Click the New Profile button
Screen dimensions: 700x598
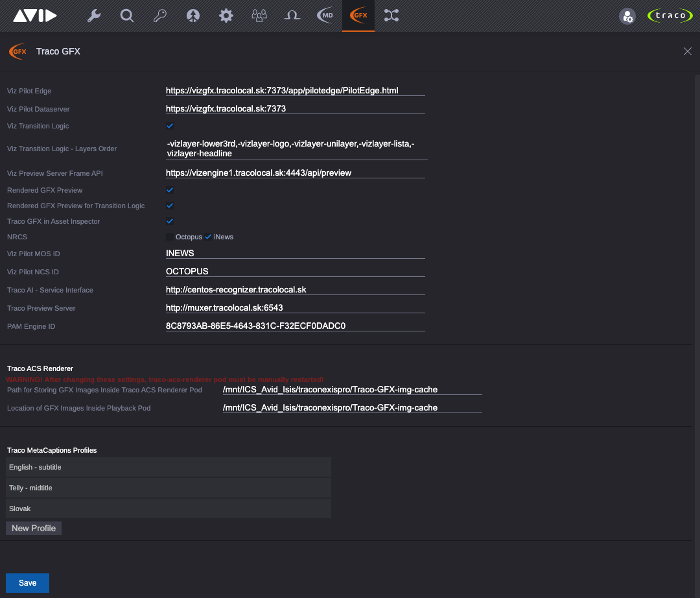tap(34, 529)
